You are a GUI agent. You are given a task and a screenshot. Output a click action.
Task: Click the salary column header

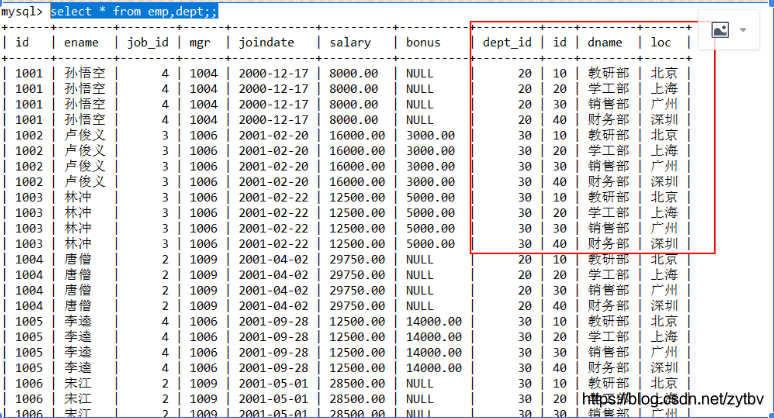tap(350, 42)
